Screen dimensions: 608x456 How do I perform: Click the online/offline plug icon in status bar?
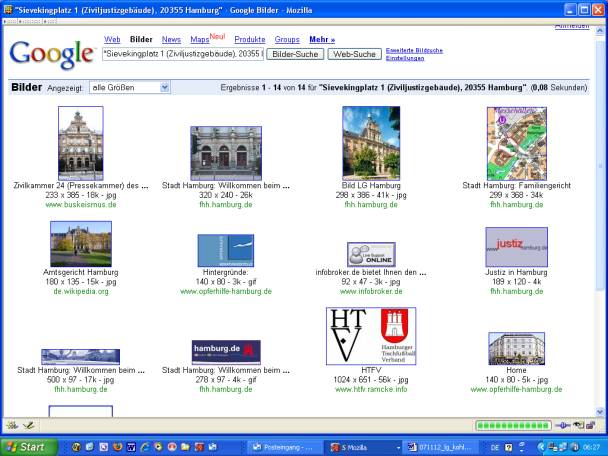click(x=562, y=425)
